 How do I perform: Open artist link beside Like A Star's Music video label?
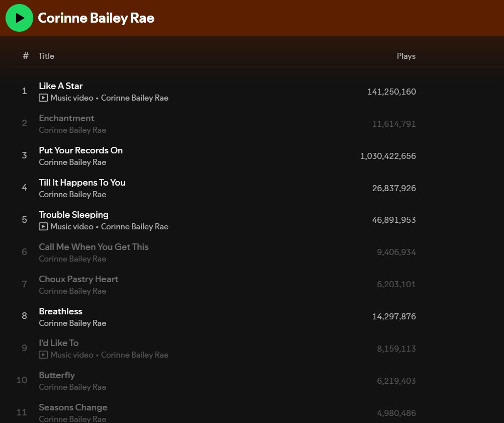[x=135, y=98]
